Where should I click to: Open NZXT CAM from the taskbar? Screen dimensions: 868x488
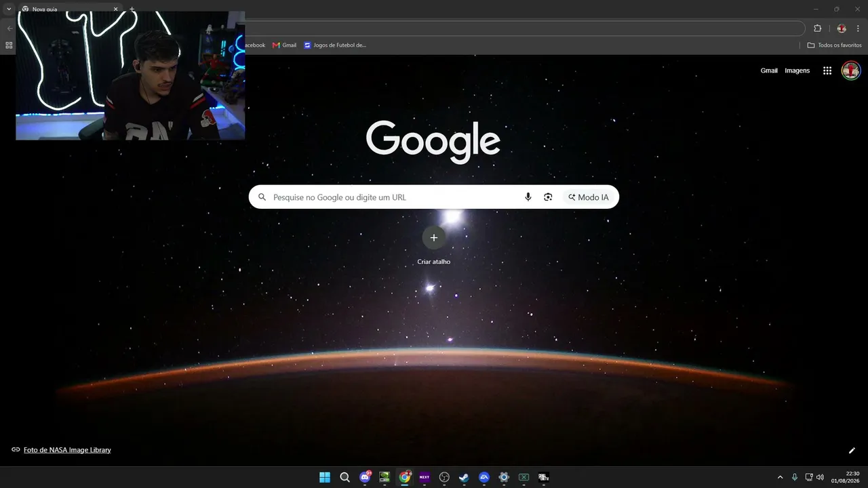425,477
